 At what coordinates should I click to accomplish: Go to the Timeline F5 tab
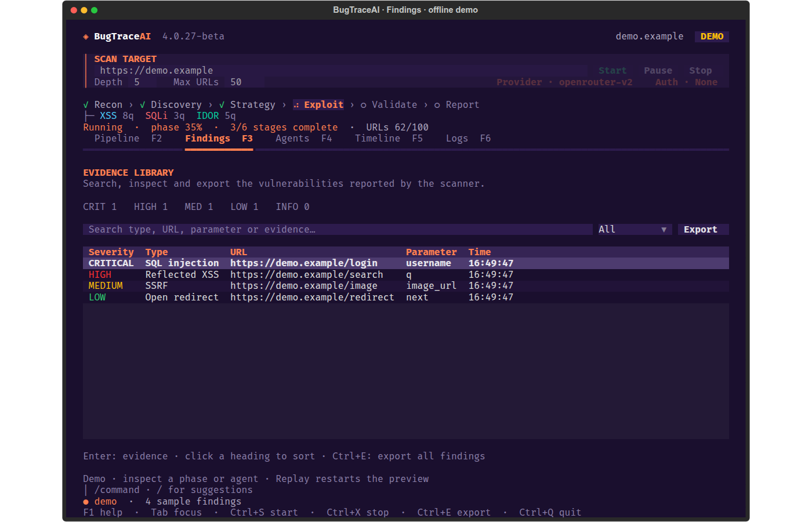coord(389,139)
